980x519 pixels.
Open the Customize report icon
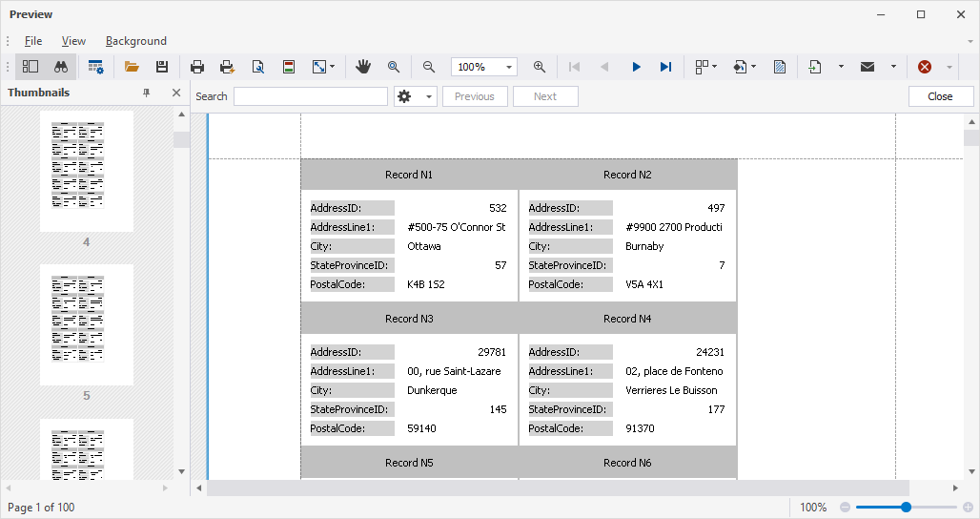click(x=95, y=66)
